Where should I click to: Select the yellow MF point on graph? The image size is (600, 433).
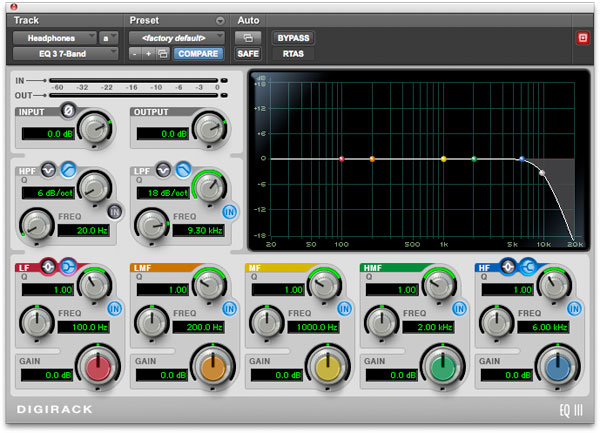coord(443,159)
